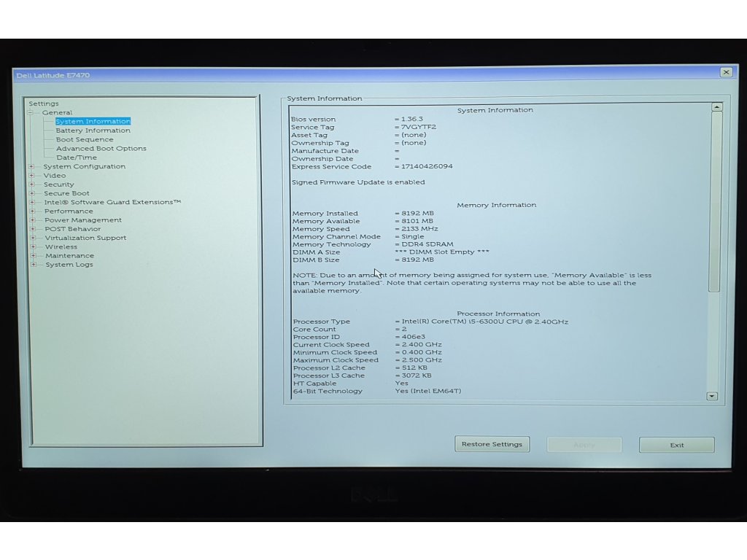Collapse the General tree node
This screenshot has height=560, width=747.
pos(31,113)
